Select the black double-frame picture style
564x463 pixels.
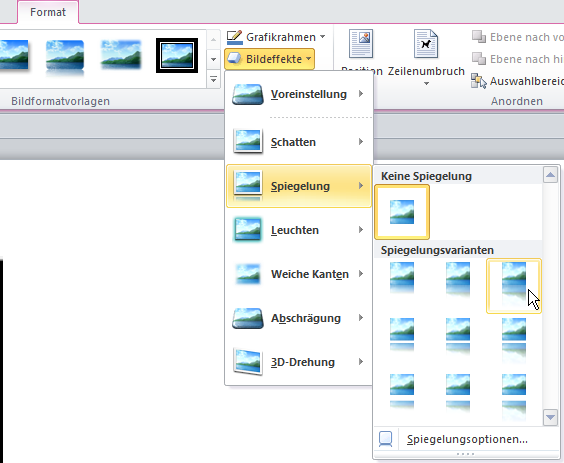click(x=177, y=55)
